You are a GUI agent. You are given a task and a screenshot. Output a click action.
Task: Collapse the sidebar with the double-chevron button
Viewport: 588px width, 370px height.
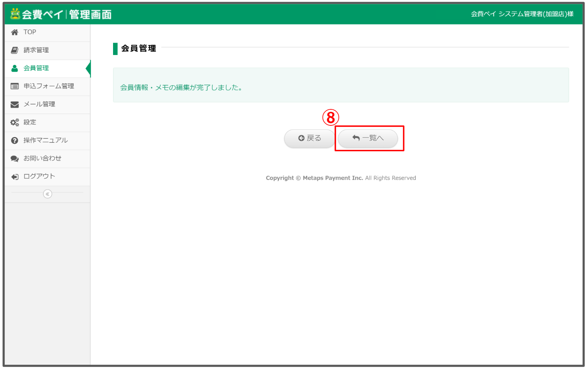pos(47,194)
